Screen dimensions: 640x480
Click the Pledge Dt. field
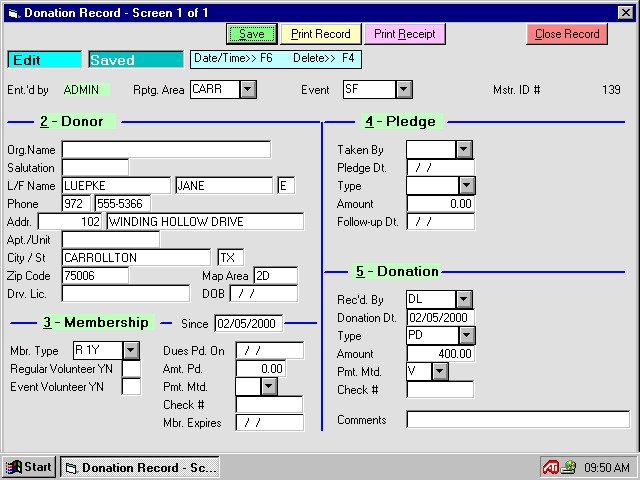point(441,167)
